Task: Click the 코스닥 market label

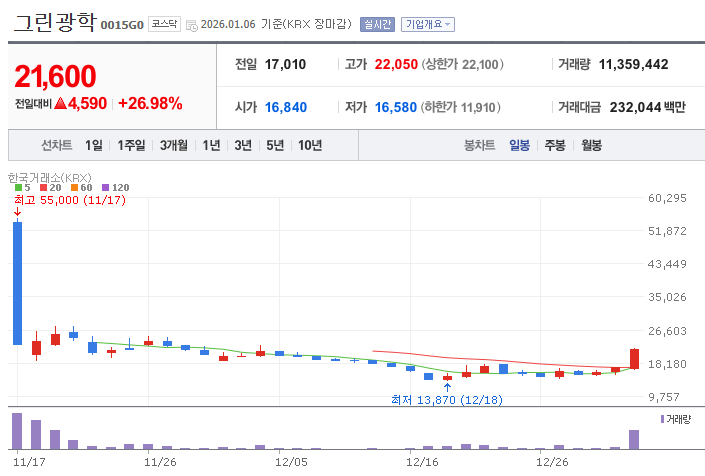Action: coord(164,24)
